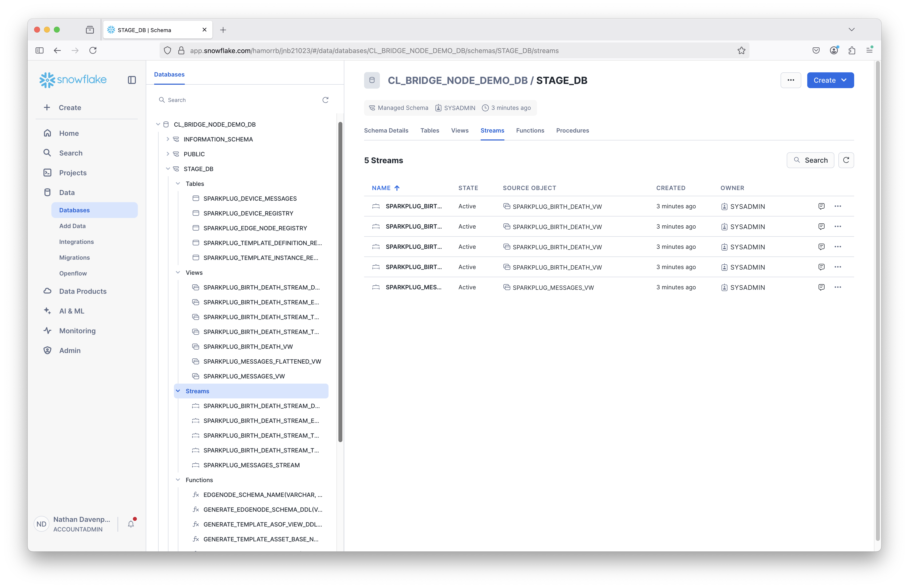Viewport: 909px width, 588px height.
Task: Open the browser account profile icon
Action: [x=834, y=50]
